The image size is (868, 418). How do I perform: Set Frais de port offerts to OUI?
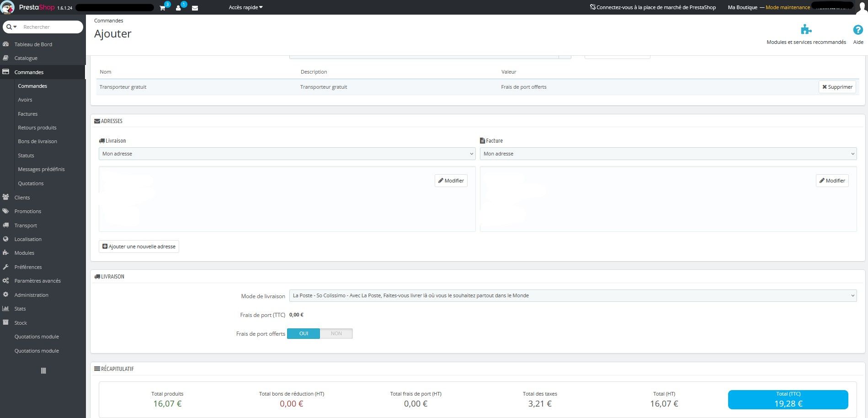[x=304, y=334]
